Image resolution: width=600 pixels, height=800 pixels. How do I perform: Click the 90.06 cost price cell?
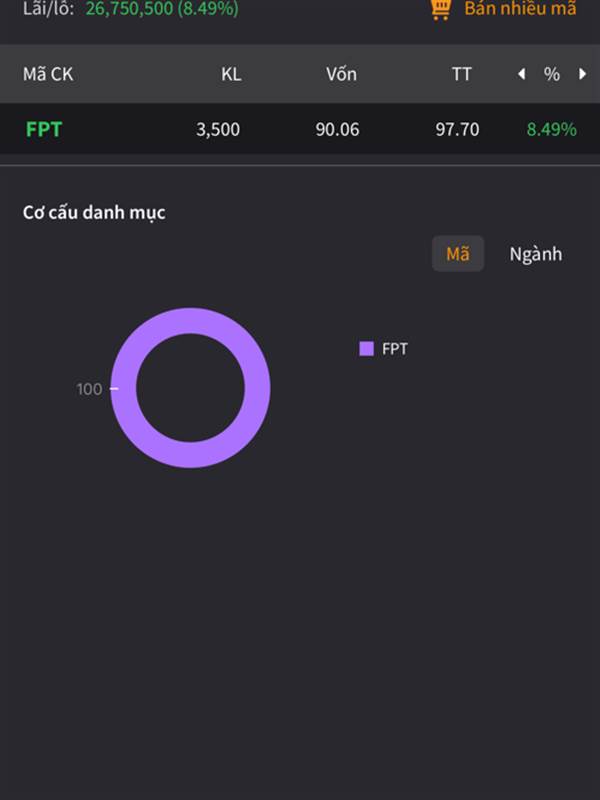337,129
